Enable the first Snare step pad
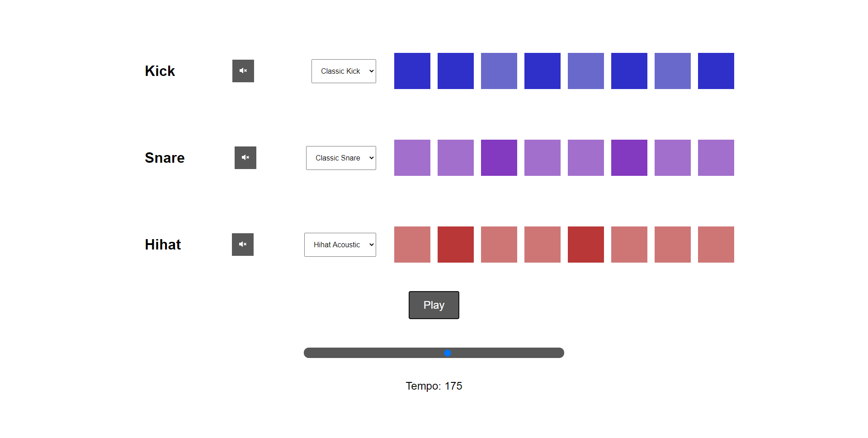868x438 pixels. [412, 158]
